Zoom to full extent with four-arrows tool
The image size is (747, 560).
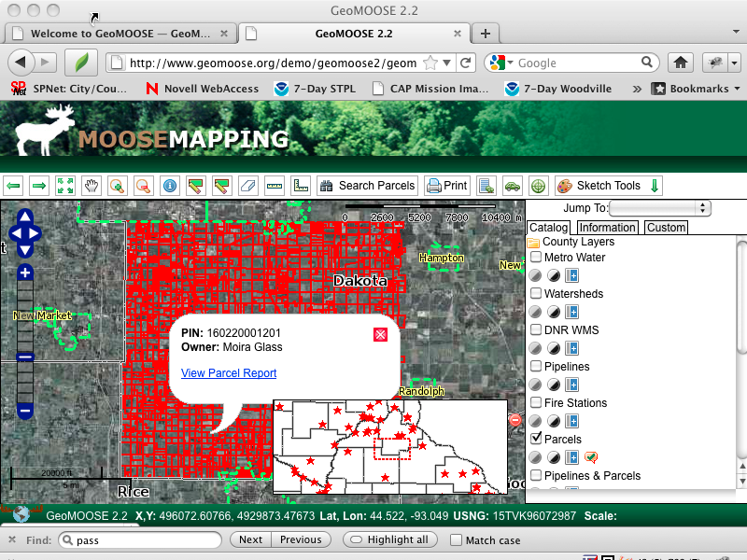(65, 186)
